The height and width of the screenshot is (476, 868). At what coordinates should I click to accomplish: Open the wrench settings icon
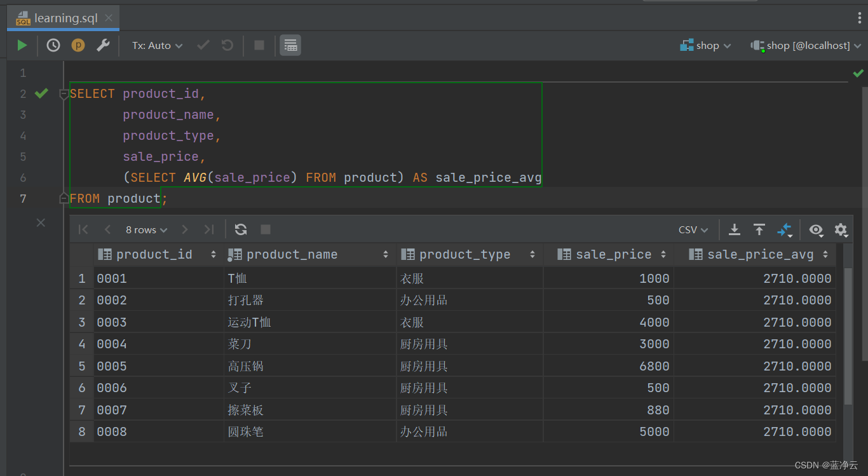(x=103, y=45)
